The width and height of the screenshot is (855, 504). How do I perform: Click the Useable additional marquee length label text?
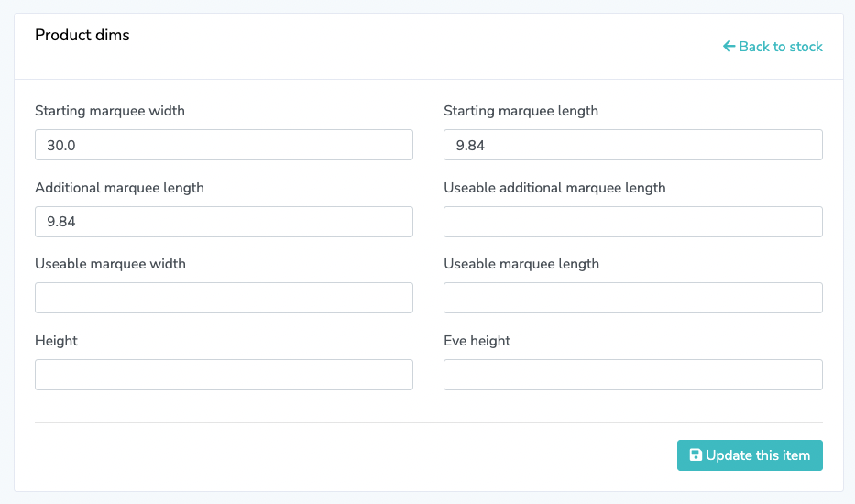(554, 188)
